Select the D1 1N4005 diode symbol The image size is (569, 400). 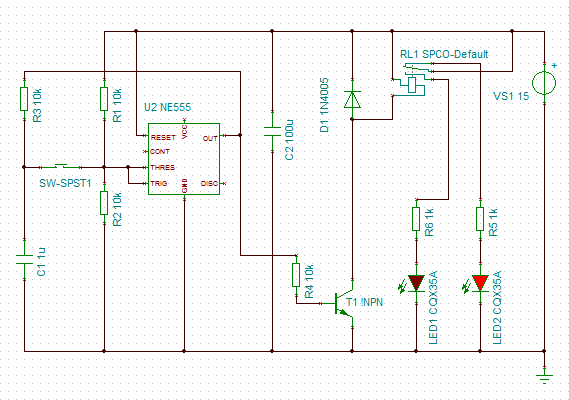352,99
